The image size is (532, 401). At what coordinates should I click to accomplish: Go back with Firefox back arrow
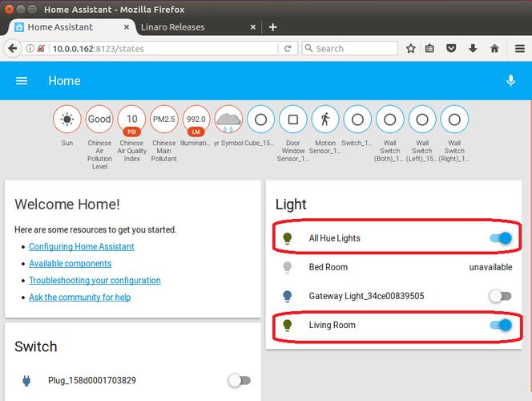[13, 49]
